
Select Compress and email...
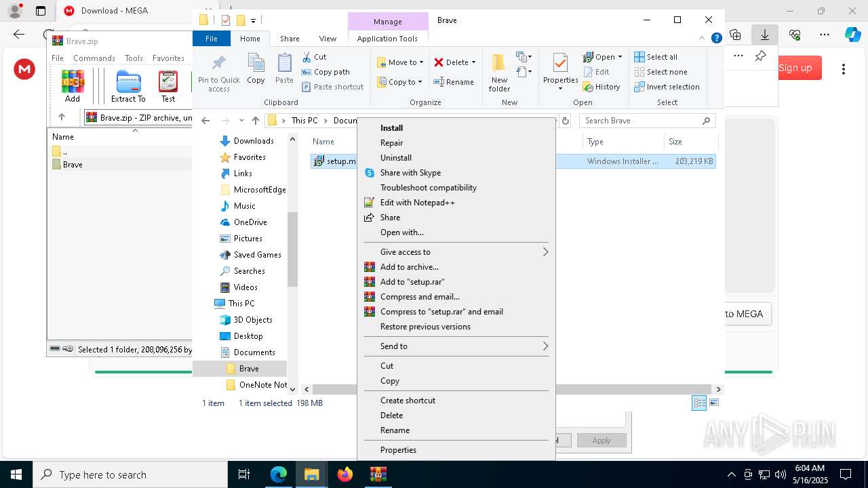point(420,296)
